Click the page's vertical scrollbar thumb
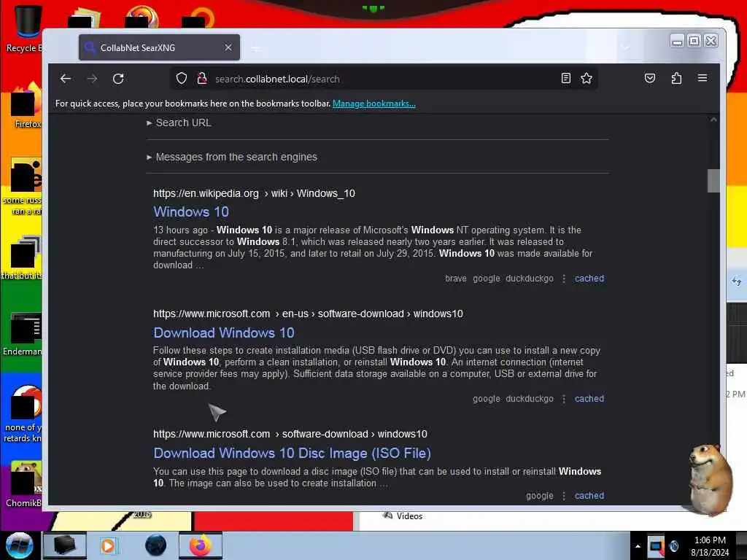Screen dimensions: 747x560 pyautogui.click(x=713, y=181)
